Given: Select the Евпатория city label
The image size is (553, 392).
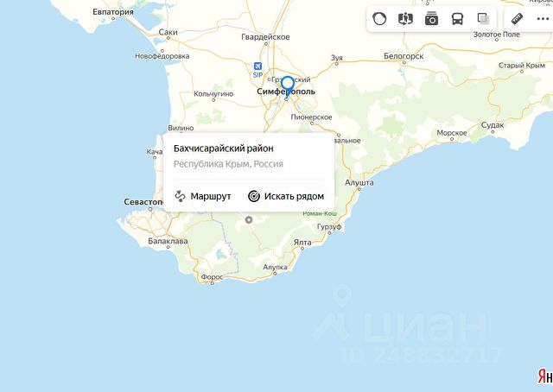Looking at the screenshot, I should (113, 11).
